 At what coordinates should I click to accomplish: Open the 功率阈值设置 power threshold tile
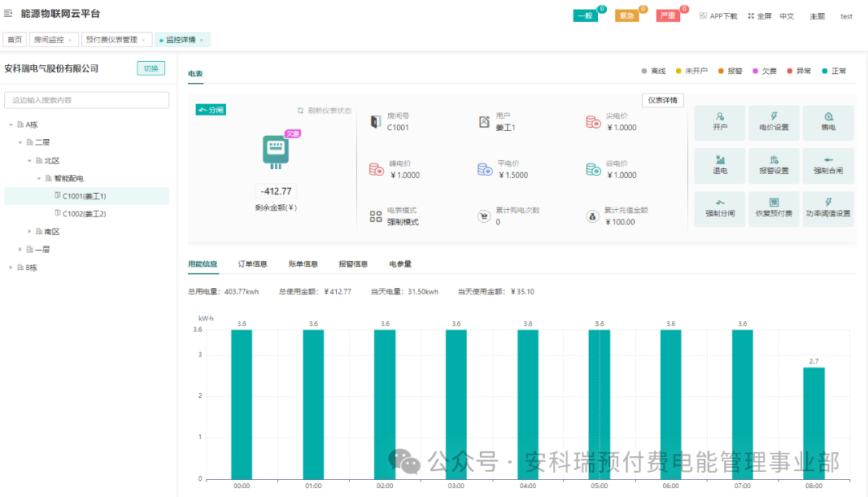click(828, 208)
